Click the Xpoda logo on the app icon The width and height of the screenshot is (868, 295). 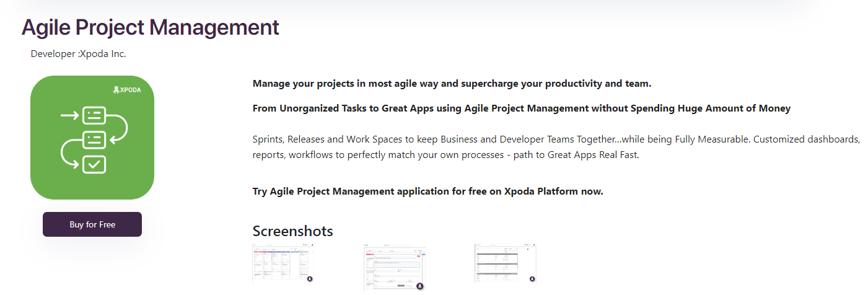tap(127, 90)
